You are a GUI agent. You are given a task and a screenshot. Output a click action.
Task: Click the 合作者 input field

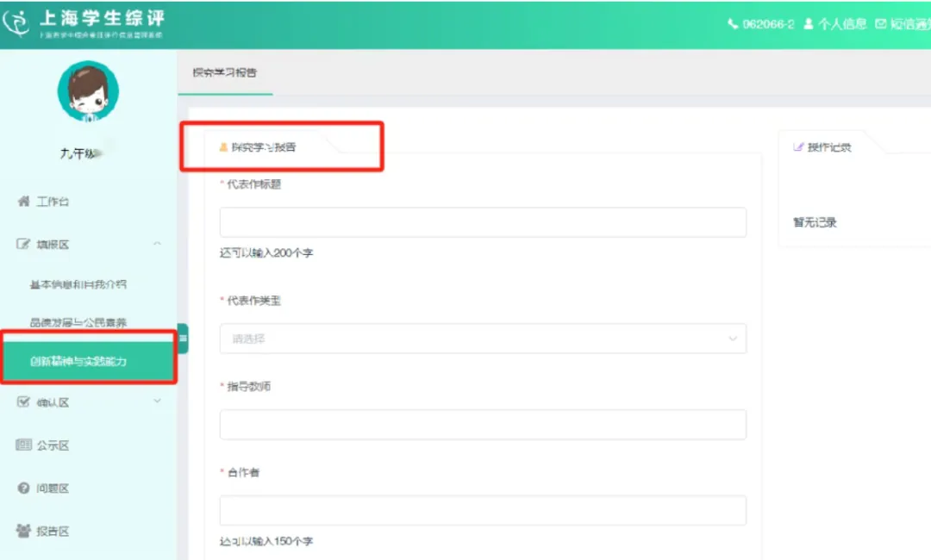pyautogui.click(x=483, y=510)
